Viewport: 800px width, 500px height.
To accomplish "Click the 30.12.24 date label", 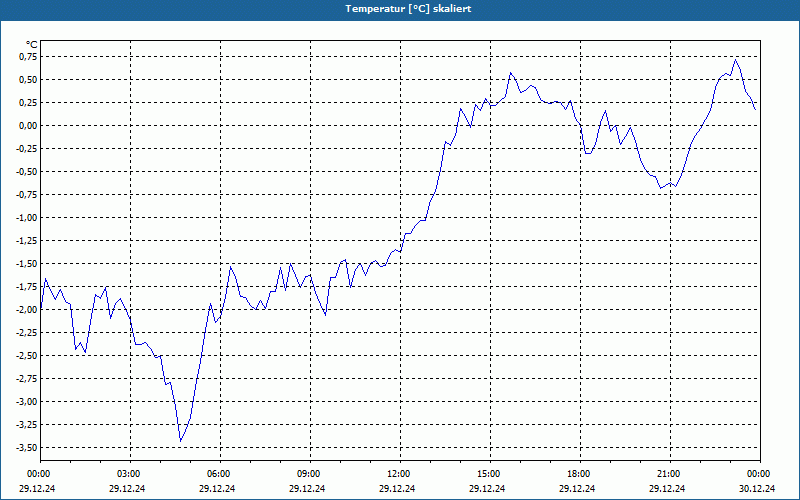I will point(757,488).
